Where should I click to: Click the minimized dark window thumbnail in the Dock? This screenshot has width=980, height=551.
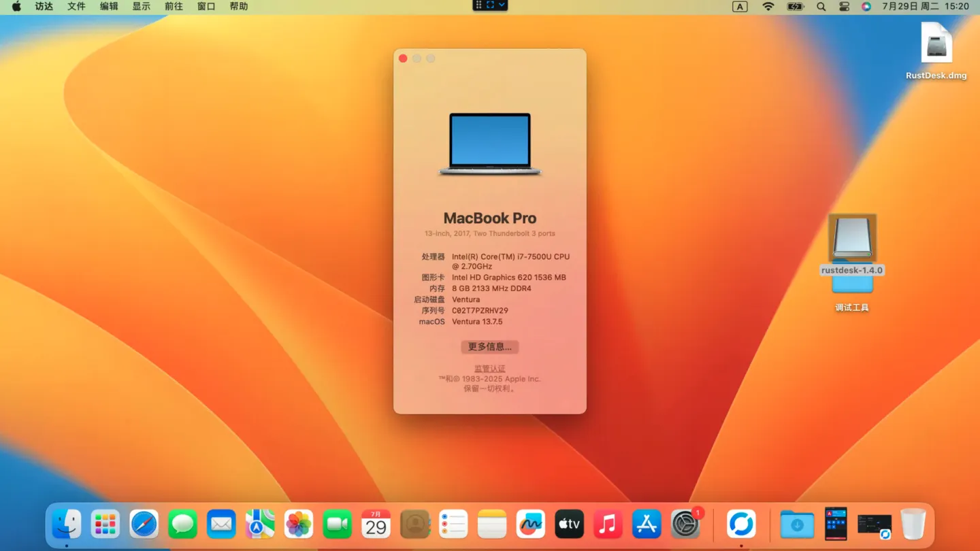click(x=875, y=524)
